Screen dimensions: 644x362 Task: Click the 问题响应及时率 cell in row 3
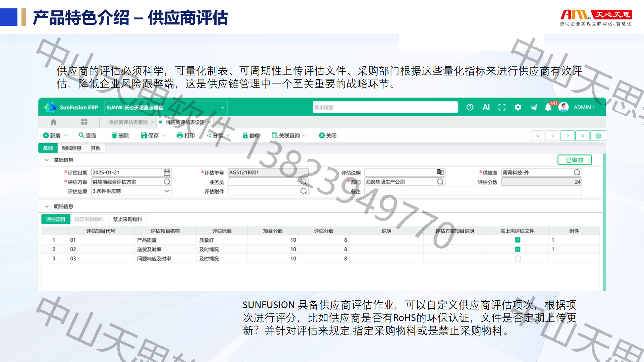point(165,259)
